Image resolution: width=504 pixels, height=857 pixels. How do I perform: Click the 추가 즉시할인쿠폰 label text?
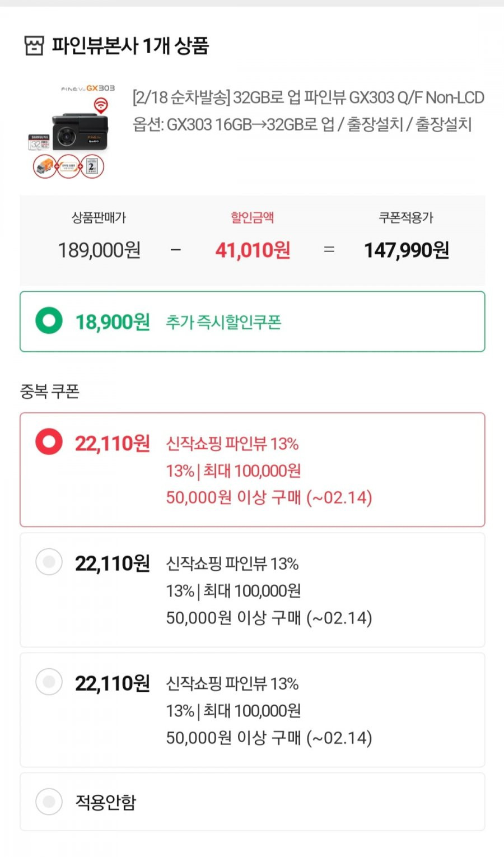(x=223, y=322)
